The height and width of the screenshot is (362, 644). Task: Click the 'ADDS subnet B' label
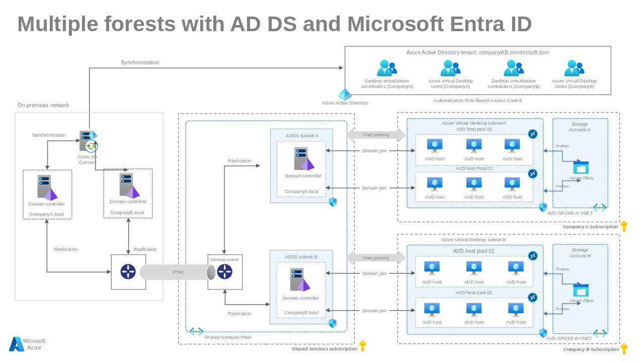301,257
